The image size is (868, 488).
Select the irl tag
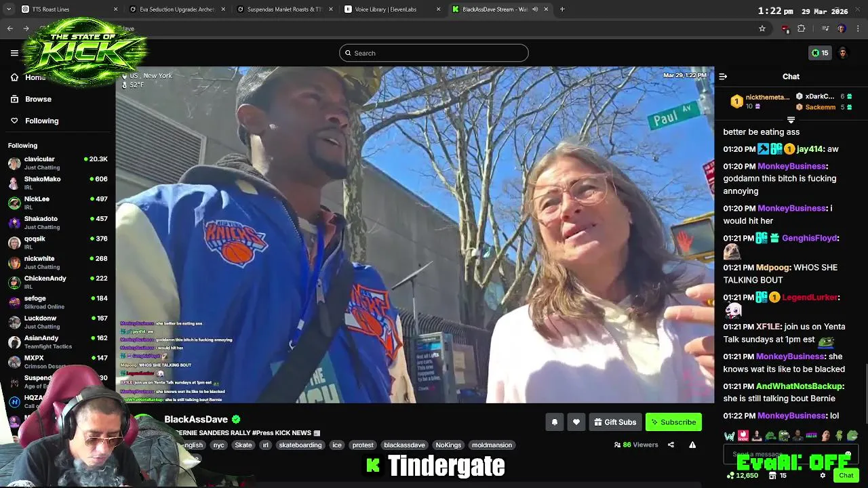[x=265, y=445]
